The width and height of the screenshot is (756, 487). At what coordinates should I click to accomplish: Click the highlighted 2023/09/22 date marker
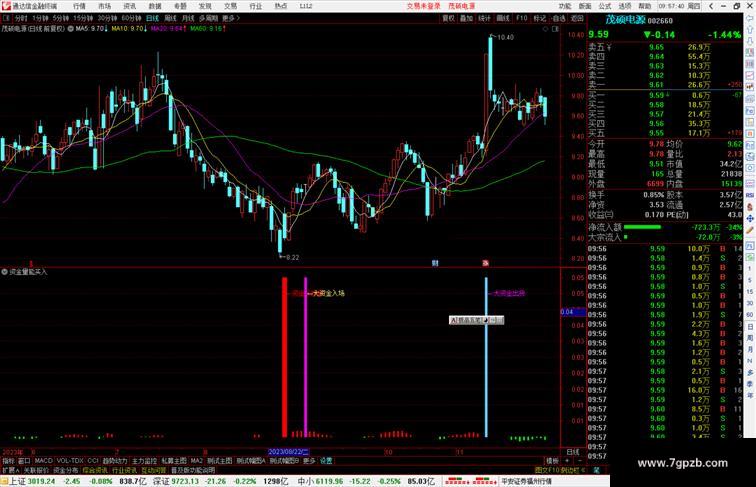click(x=288, y=452)
